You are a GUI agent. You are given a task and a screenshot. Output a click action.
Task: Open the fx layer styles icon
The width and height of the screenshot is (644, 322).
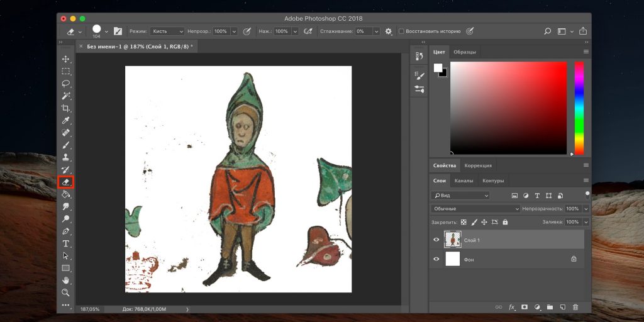coord(511,307)
